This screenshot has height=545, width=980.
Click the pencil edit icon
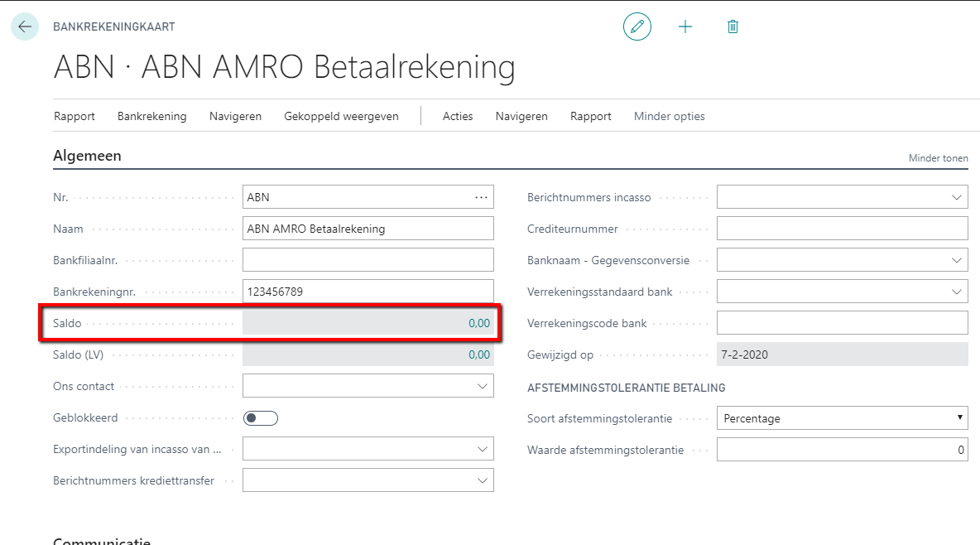pyautogui.click(x=637, y=27)
